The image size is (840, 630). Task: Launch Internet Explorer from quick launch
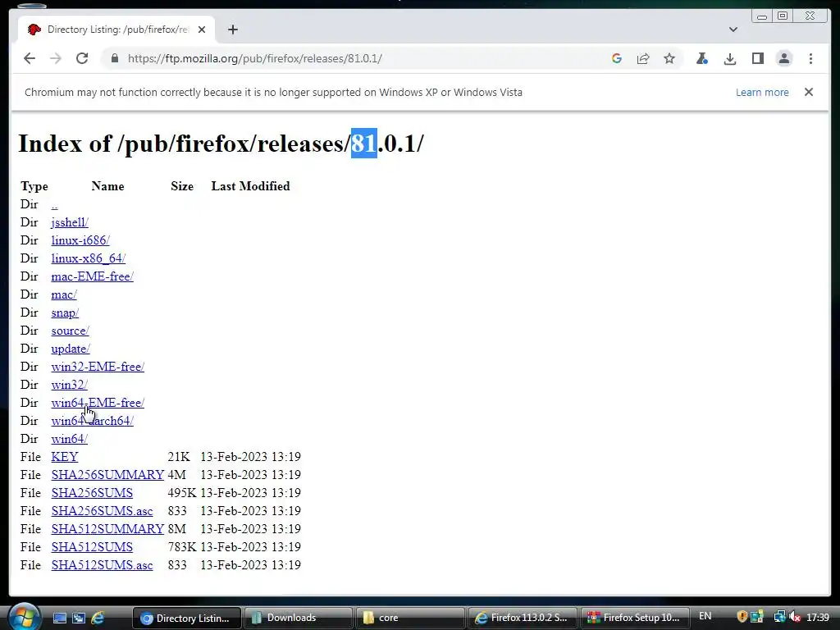click(x=98, y=619)
